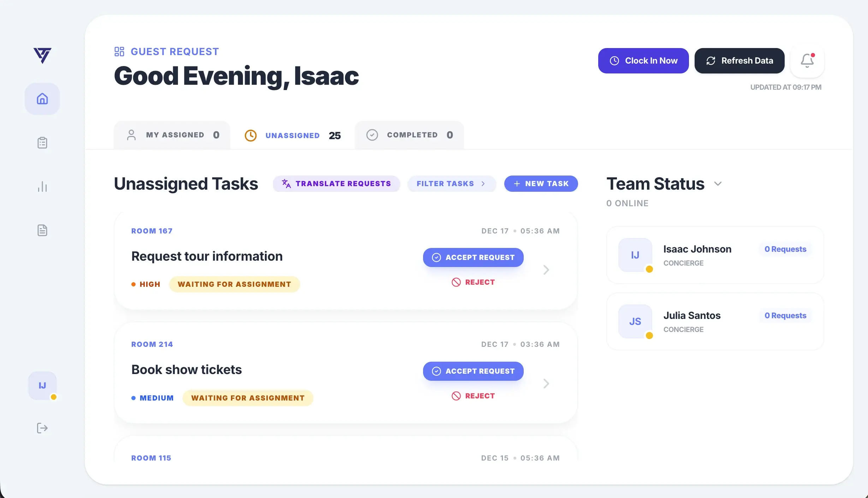Click the MEDIUM priority tag
868x498 pixels.
(153, 398)
